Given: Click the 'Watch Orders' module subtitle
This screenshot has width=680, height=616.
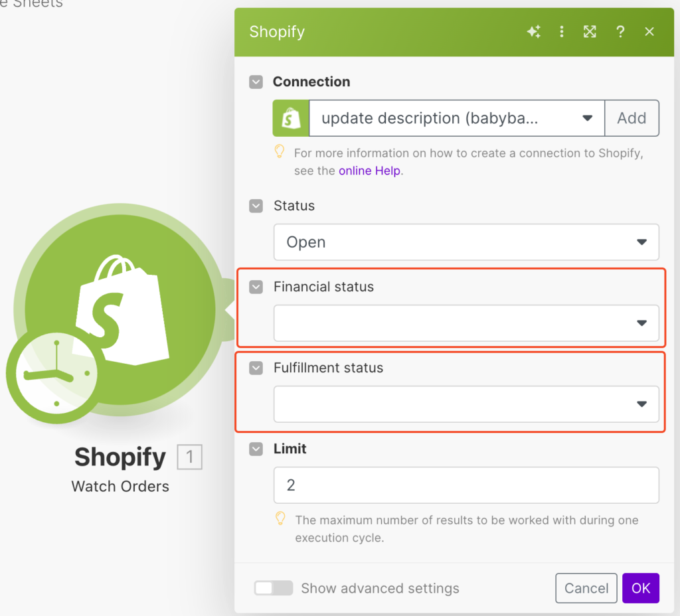Looking at the screenshot, I should pos(120,487).
